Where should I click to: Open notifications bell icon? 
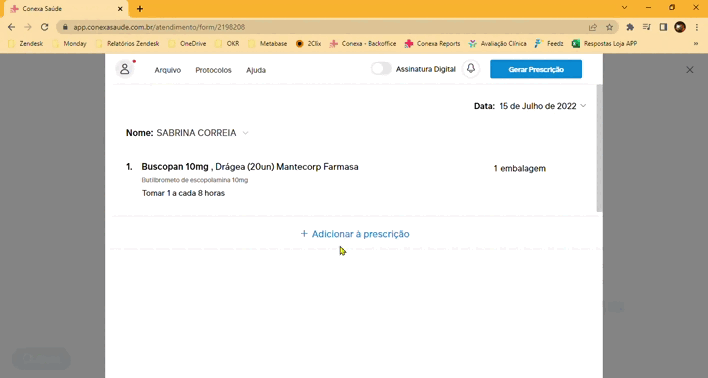point(470,69)
